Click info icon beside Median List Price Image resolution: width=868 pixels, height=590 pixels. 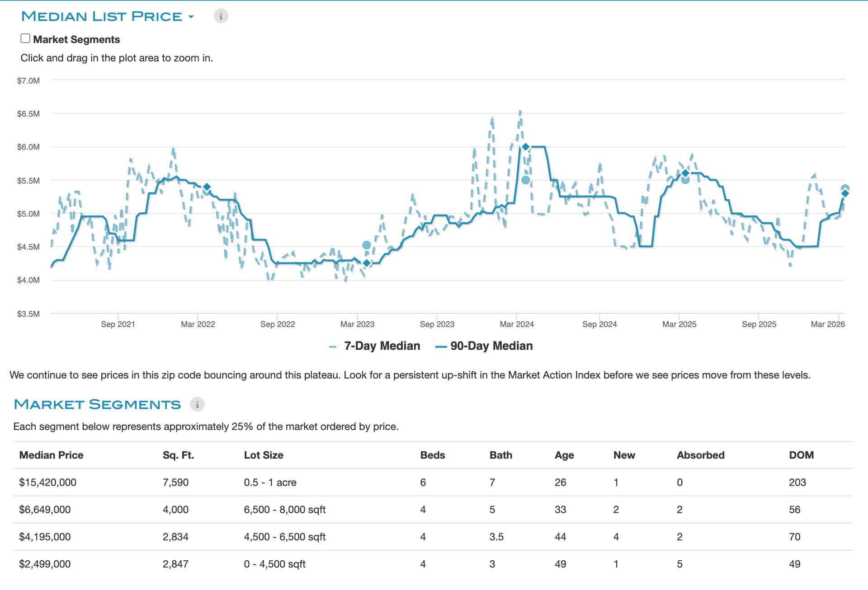(221, 16)
